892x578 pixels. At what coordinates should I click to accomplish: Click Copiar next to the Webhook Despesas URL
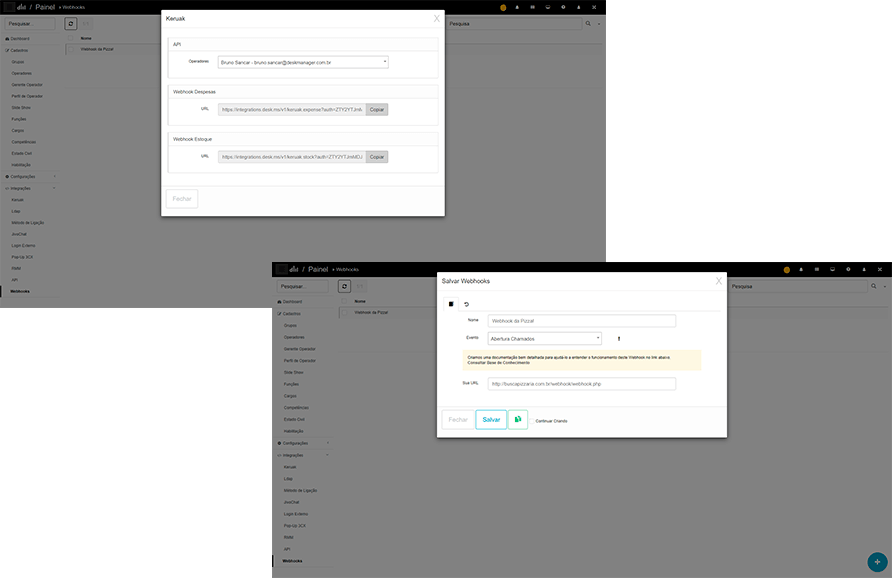(x=376, y=109)
